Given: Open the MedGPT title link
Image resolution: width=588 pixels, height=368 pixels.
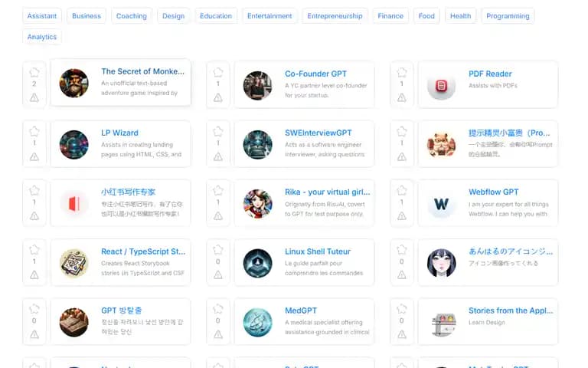Looking at the screenshot, I should (301, 310).
